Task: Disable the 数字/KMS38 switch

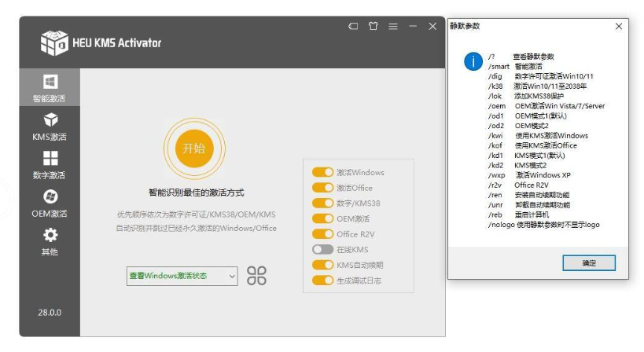Action: click(322, 203)
